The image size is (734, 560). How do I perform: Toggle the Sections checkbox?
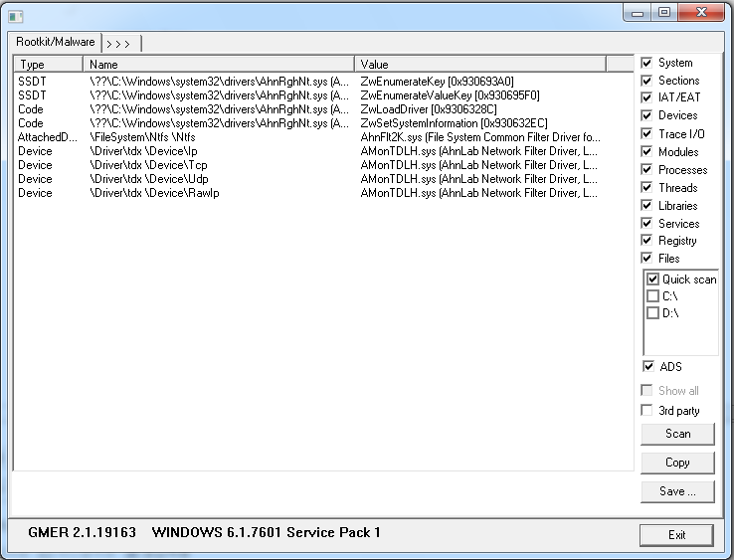tap(647, 81)
